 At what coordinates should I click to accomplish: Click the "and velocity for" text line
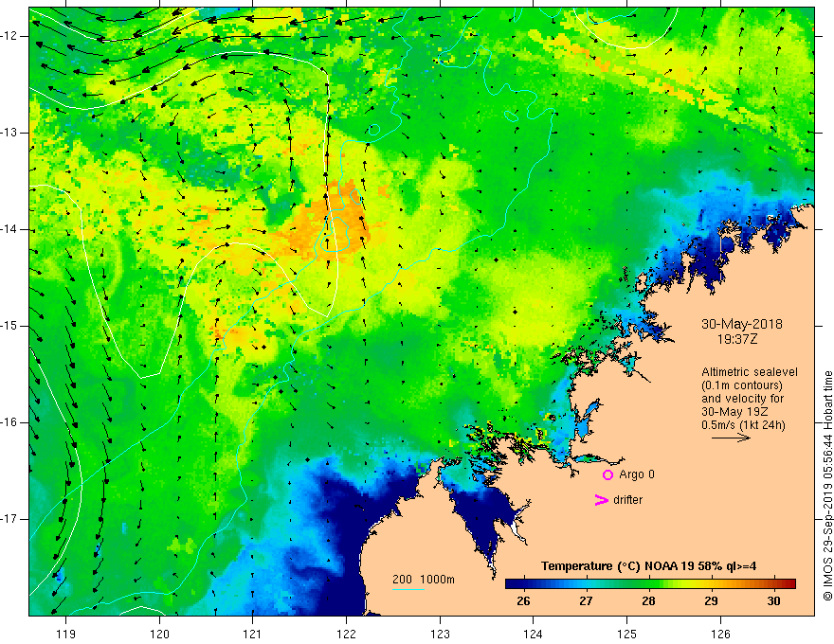pos(742,399)
